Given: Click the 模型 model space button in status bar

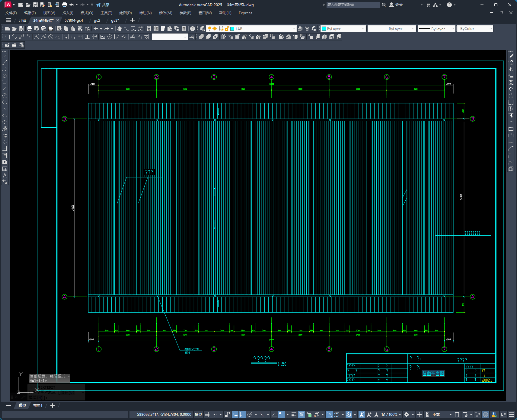Looking at the screenshot, I should coord(198,415).
